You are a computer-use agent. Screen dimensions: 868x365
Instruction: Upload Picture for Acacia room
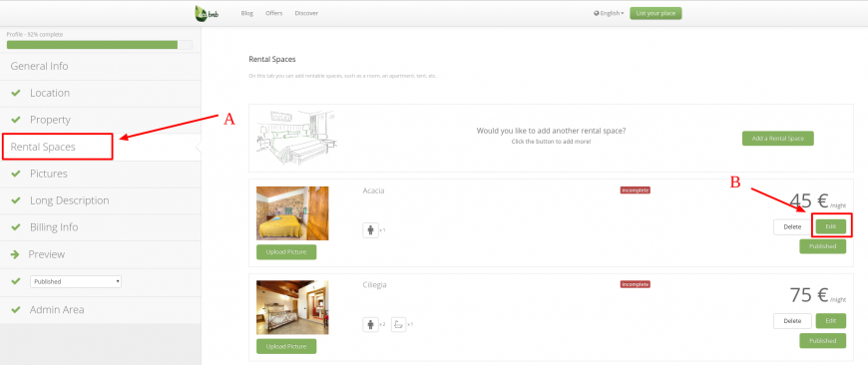point(286,252)
